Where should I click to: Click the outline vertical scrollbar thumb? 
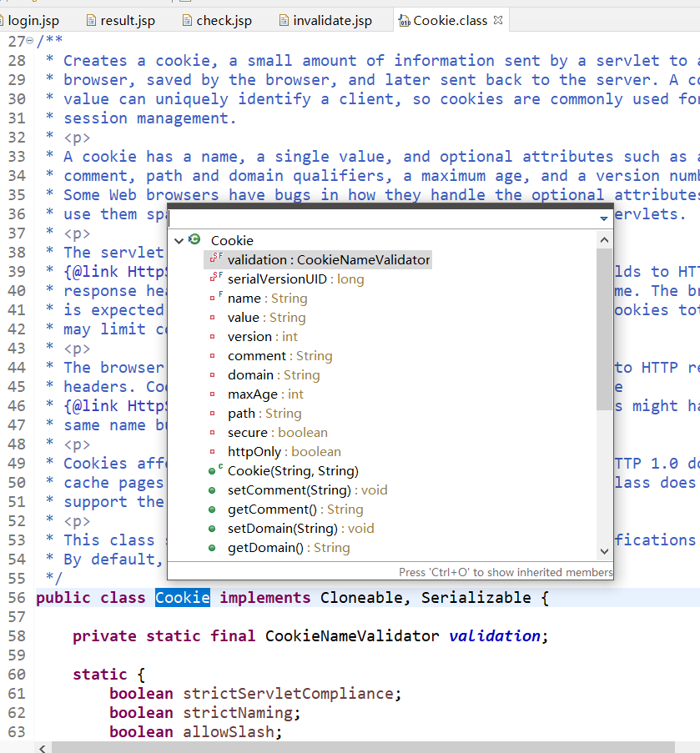[x=604, y=329]
